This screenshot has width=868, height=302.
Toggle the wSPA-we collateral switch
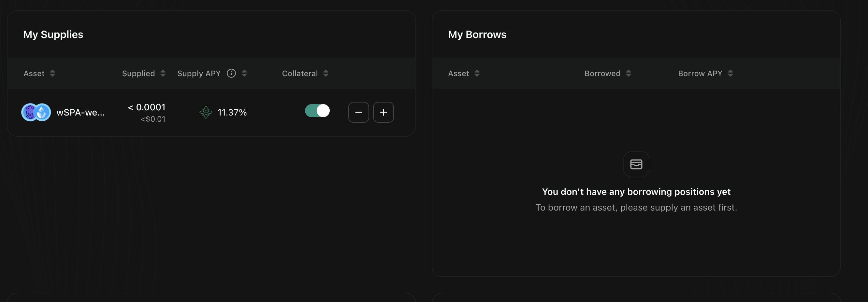[x=317, y=111]
